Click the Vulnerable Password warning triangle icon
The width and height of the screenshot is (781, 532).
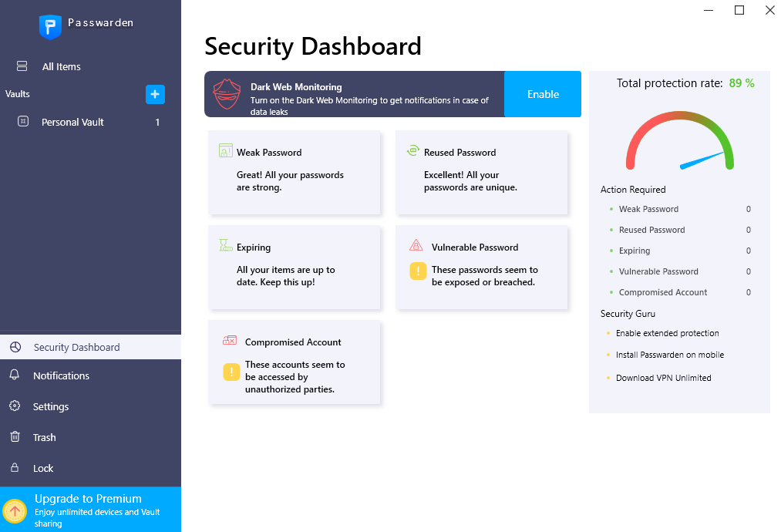(x=416, y=245)
